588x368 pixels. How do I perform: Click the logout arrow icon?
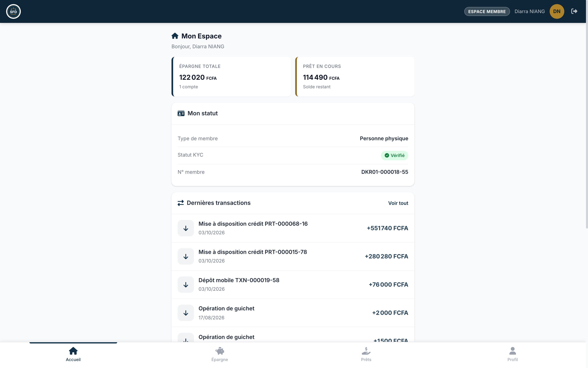pos(574,11)
